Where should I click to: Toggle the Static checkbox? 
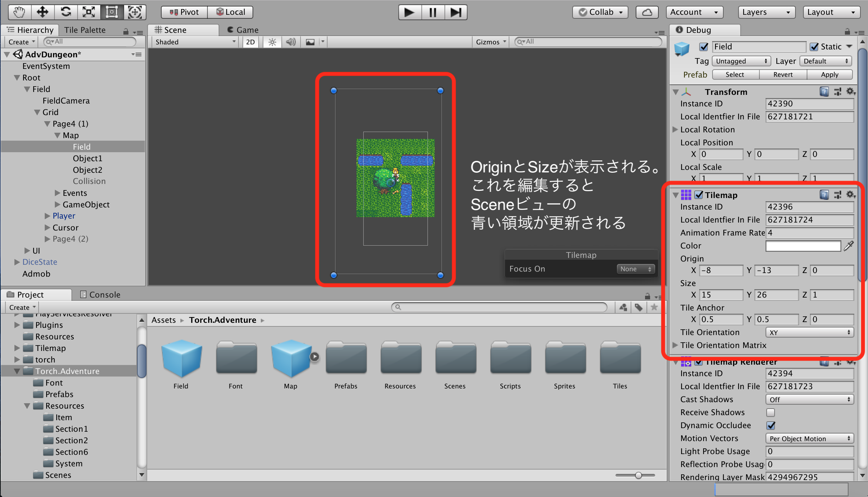[814, 47]
